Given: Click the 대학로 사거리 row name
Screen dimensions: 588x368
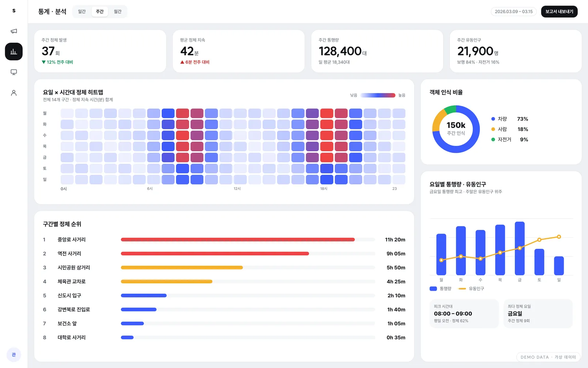Looking at the screenshot, I should point(72,337).
